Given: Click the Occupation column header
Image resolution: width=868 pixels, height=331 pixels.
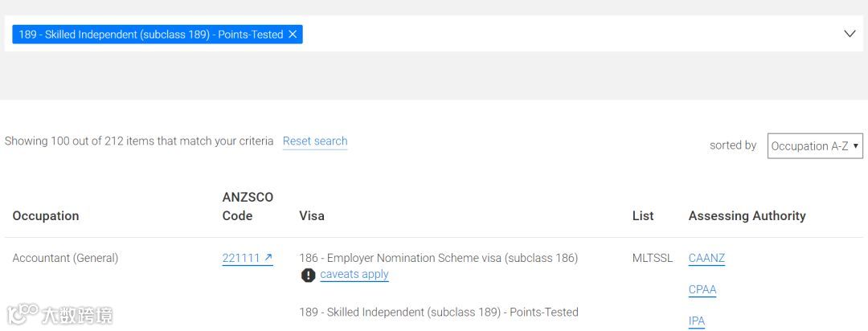Looking at the screenshot, I should click(x=46, y=216).
